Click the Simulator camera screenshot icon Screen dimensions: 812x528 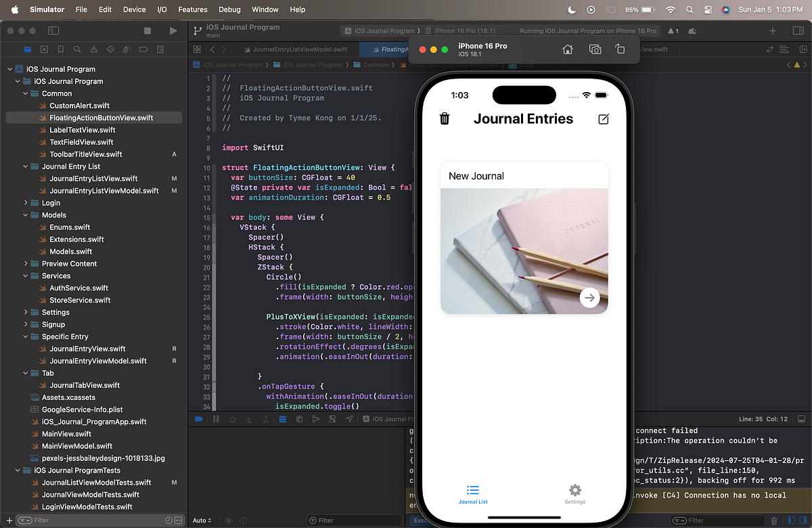[x=595, y=49]
